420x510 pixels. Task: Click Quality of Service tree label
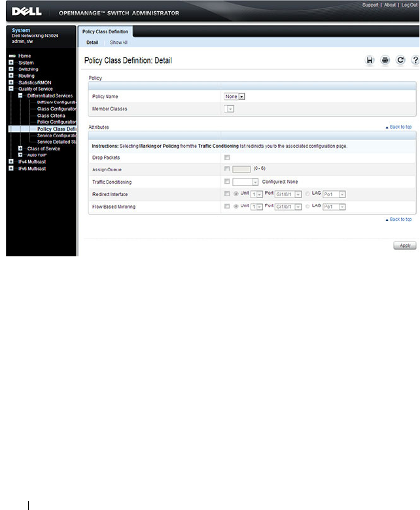click(35, 89)
